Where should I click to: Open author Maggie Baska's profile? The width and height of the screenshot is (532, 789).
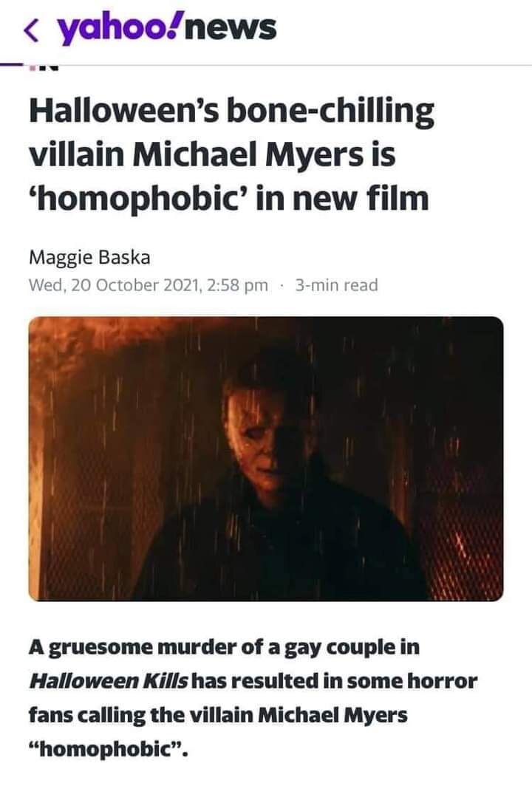pos(89,257)
